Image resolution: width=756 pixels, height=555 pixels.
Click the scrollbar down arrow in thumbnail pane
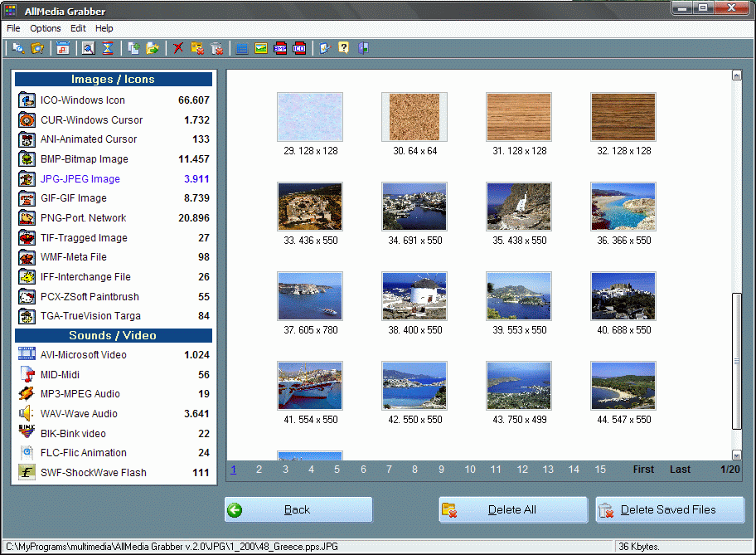[x=736, y=455]
